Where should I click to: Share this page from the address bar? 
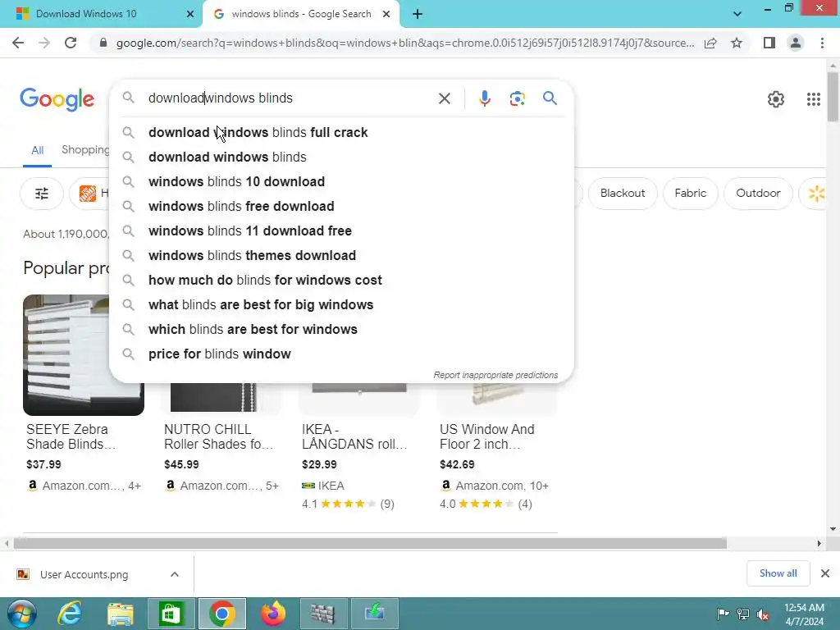[710, 43]
